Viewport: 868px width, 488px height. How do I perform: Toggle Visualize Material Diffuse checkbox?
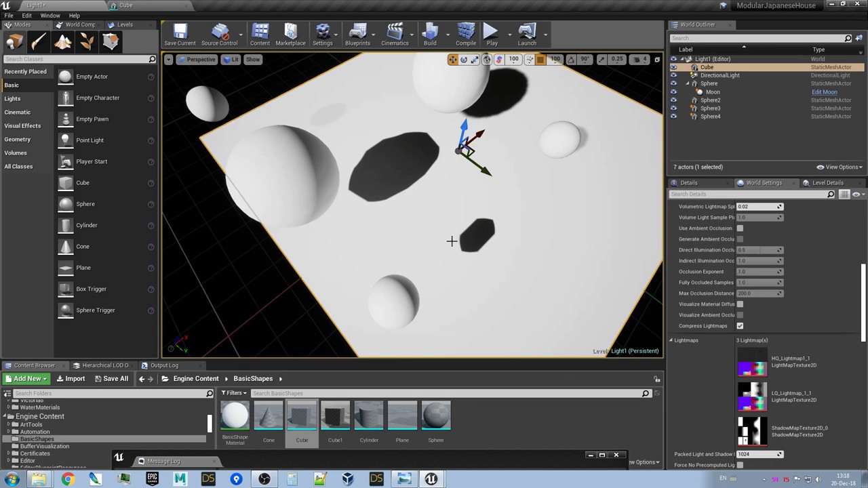point(740,304)
